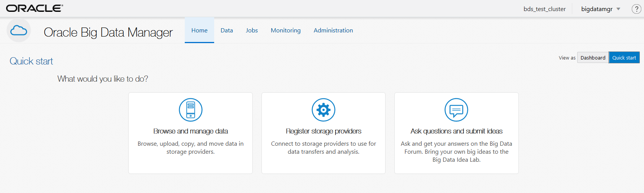Click 'What would you like to do?' text
Viewport: 644px width, 193px height.
click(103, 79)
